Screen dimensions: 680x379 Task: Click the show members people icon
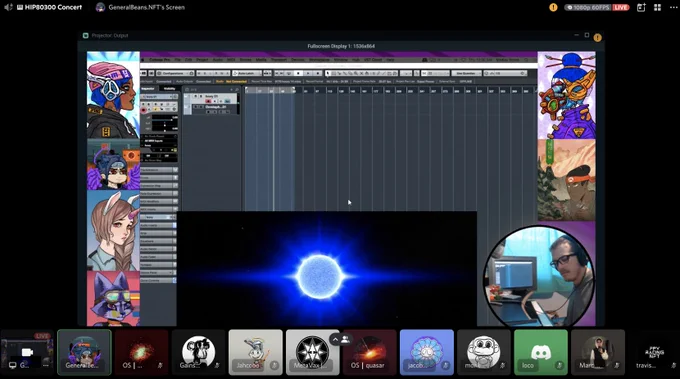[346, 340]
